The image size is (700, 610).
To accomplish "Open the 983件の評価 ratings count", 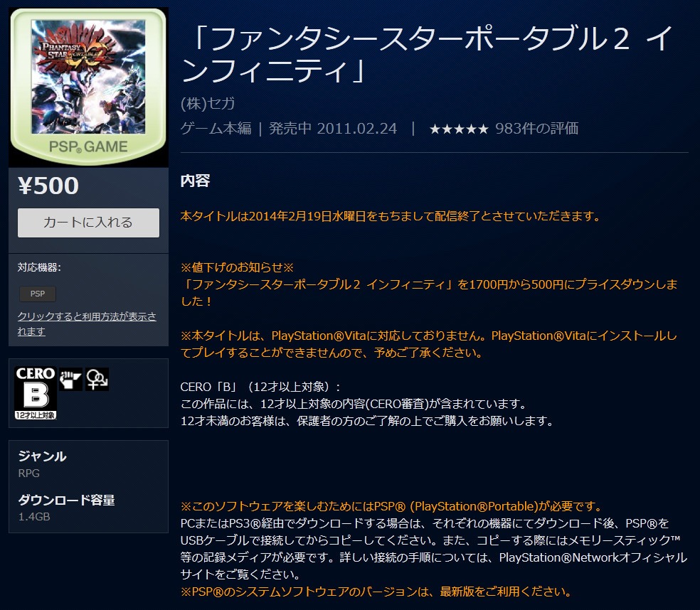I will tap(536, 129).
